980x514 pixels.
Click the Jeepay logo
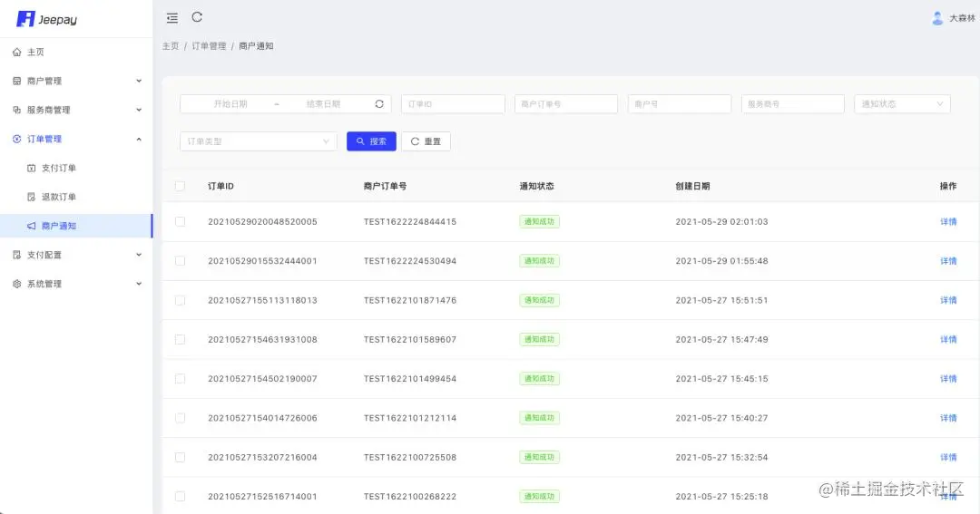[47, 19]
